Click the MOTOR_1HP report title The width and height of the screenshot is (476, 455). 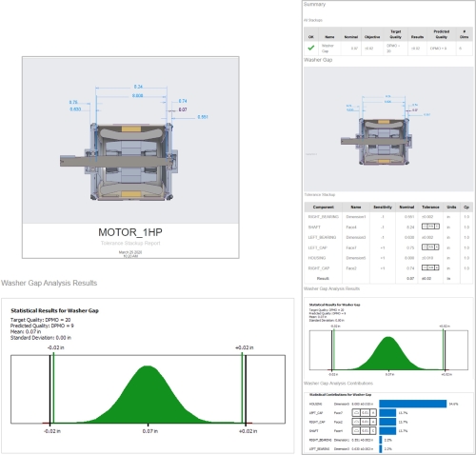[x=130, y=232]
